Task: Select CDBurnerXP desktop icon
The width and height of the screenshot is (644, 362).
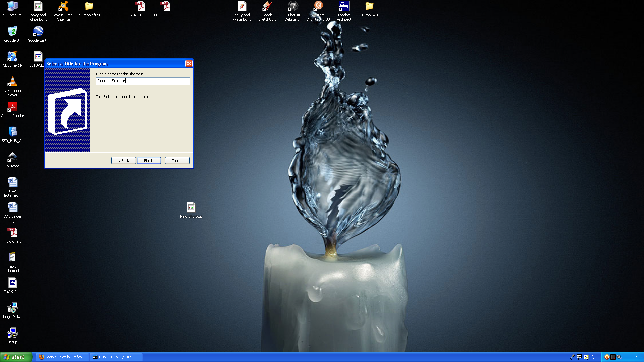Action: pyautogui.click(x=12, y=59)
